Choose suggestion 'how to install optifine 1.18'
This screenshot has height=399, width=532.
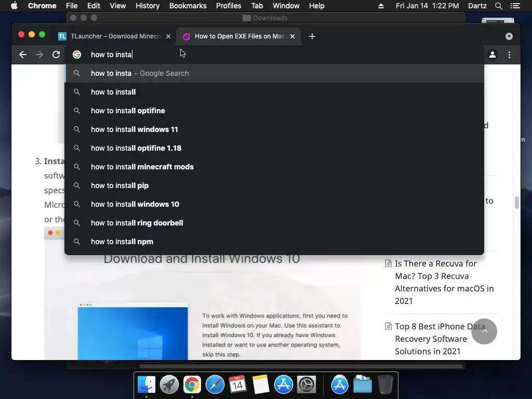pyautogui.click(x=274, y=148)
